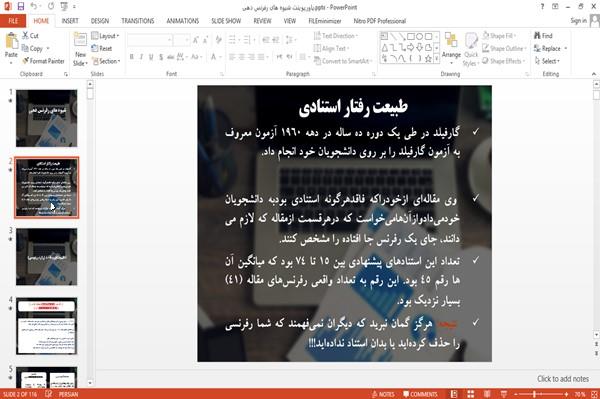The width and height of the screenshot is (600, 399).
Task: Open the FILE tab
Action: (13, 21)
